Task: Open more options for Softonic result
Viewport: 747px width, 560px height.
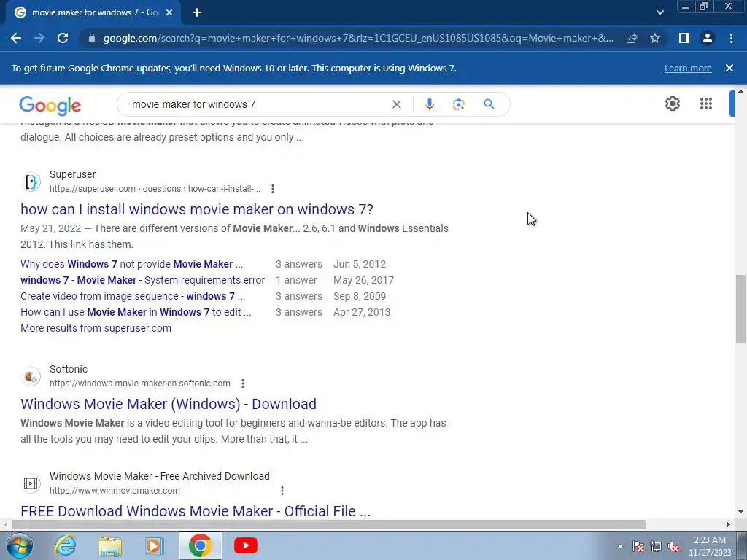Action: tap(242, 384)
